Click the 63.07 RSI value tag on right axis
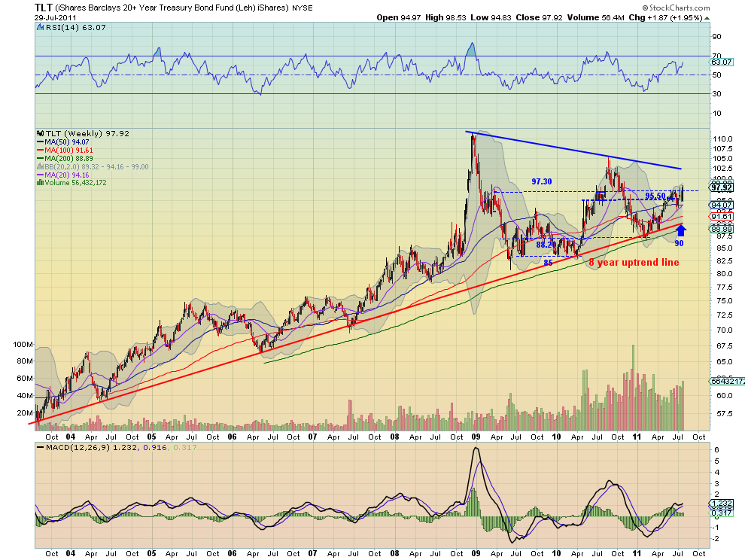The width and height of the screenshot is (745, 560). point(721,62)
